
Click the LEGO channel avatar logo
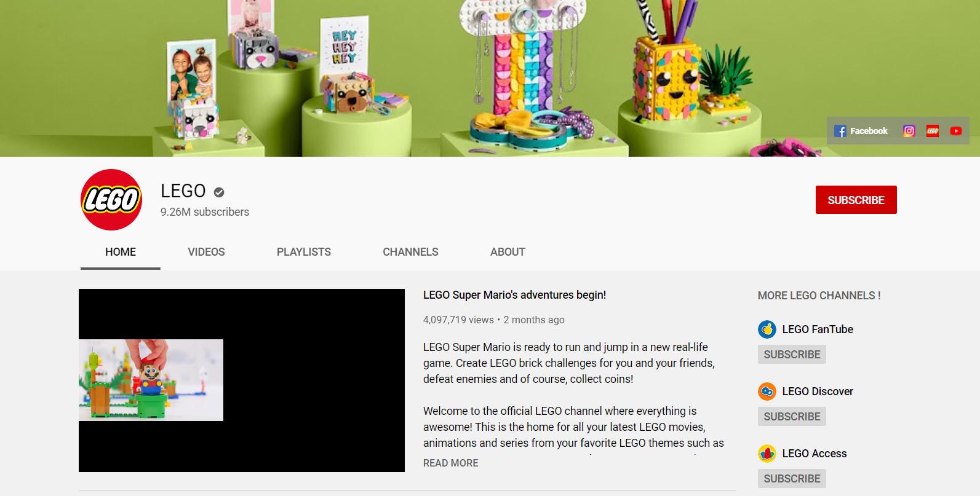[111, 200]
